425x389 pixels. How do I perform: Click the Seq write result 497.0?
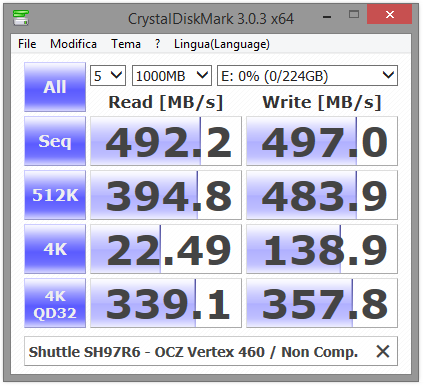(322, 141)
